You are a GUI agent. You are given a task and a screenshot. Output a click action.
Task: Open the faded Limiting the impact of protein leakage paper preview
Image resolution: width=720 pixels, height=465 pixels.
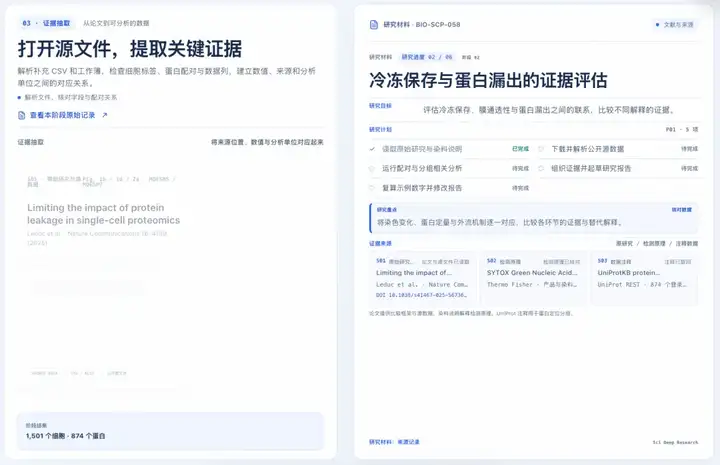click(x=103, y=214)
